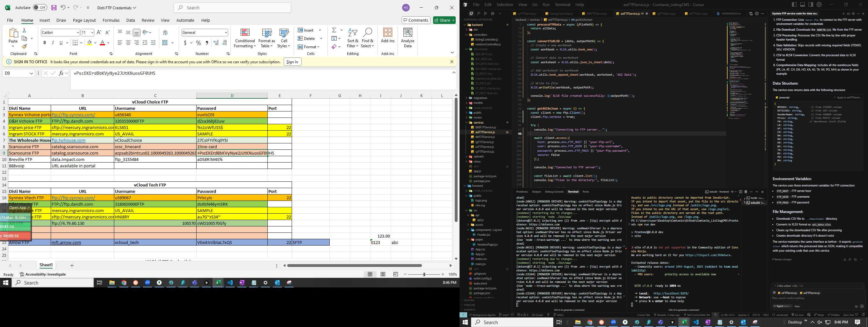Click the Save icon in Excel title bar
The image size is (868, 327).
click(x=54, y=7)
